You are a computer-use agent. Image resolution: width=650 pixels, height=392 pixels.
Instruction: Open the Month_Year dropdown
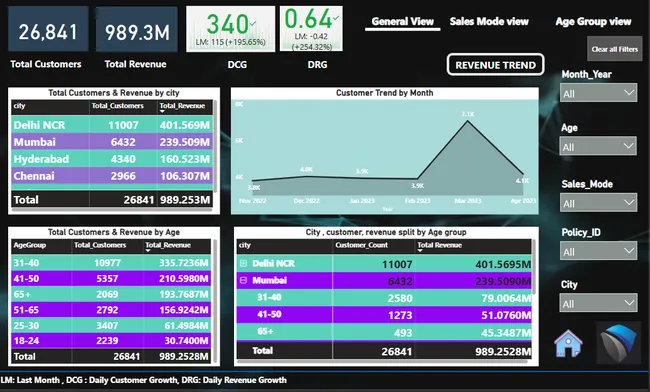click(598, 93)
